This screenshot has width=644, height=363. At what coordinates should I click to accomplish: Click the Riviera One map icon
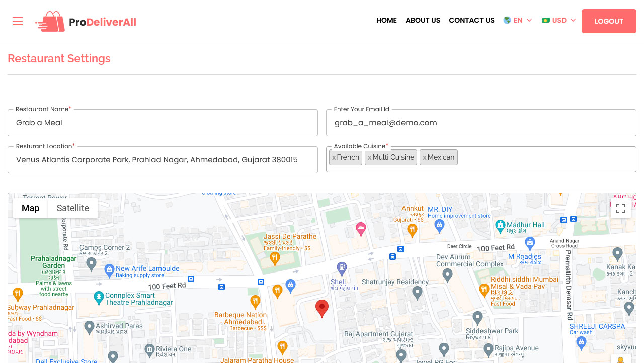coord(149,350)
